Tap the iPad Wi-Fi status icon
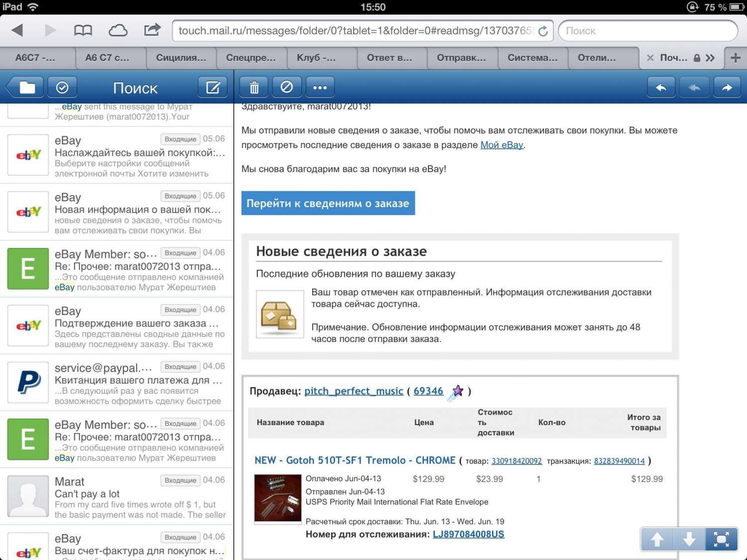747x560 pixels. click(33, 7)
